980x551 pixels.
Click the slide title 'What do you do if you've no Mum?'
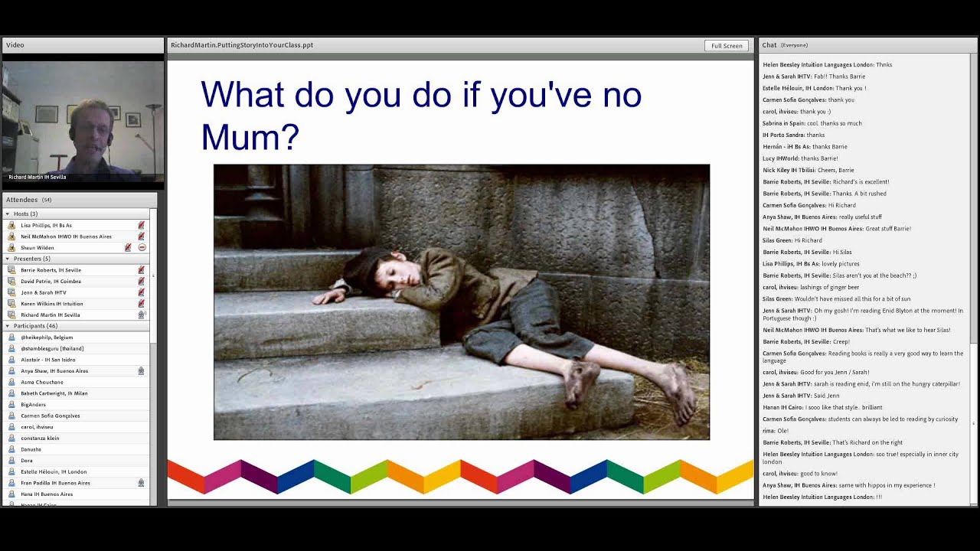(x=421, y=116)
